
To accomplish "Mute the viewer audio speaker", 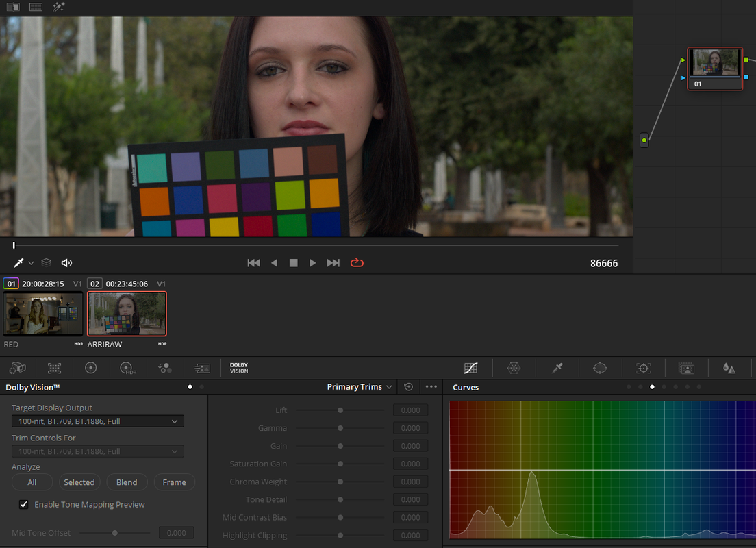I will (66, 262).
